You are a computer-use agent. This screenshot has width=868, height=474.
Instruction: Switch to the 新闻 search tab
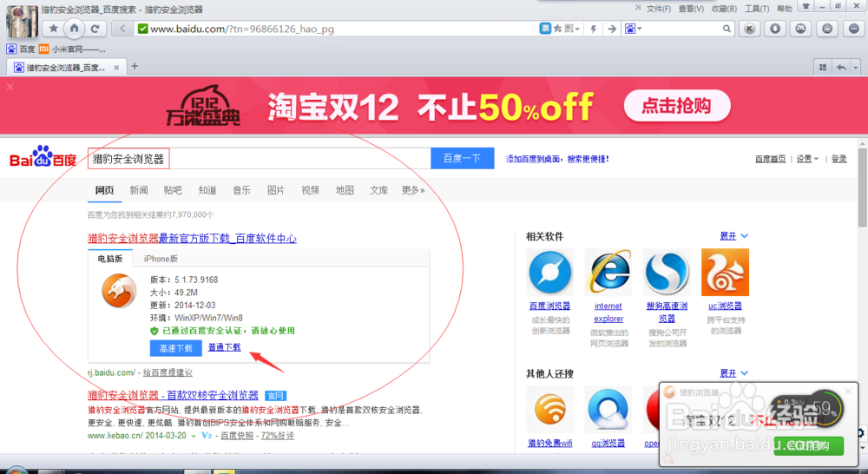pyautogui.click(x=139, y=190)
